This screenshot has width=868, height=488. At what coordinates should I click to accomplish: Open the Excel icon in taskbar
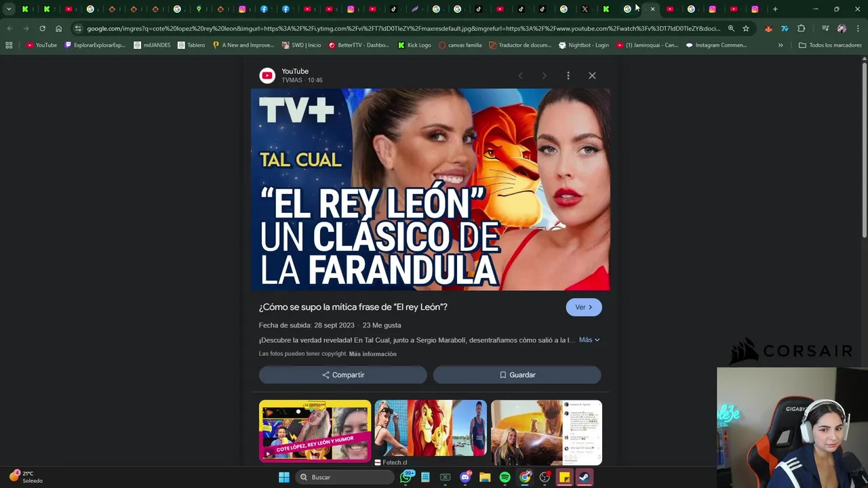(445, 477)
